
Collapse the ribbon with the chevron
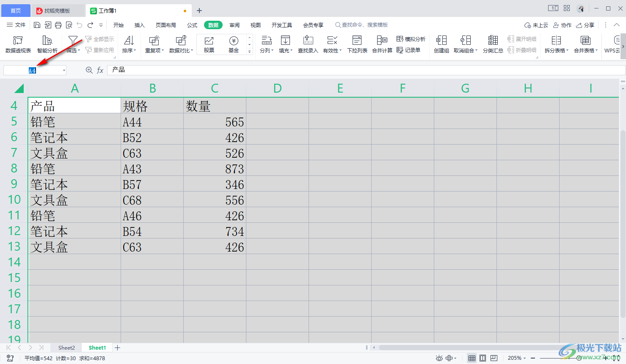point(617,25)
